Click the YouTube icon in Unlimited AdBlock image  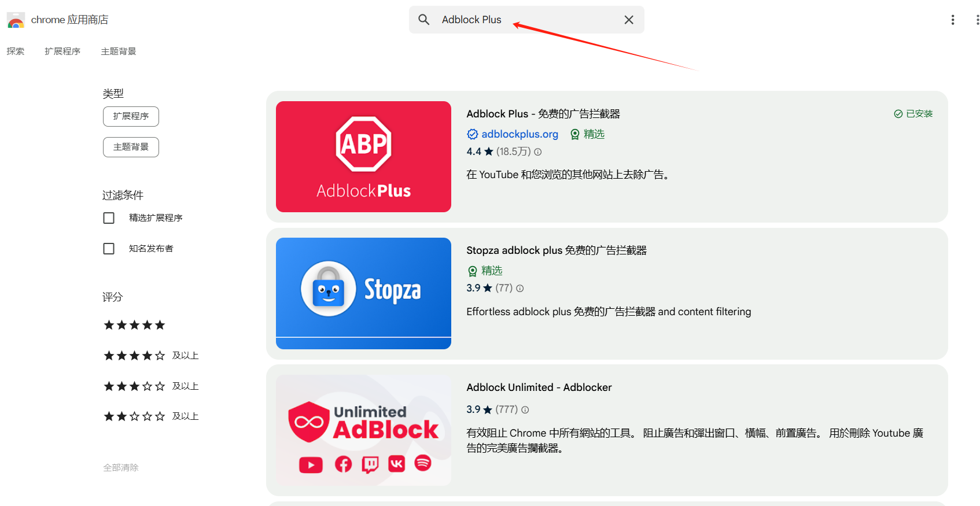[x=311, y=465]
